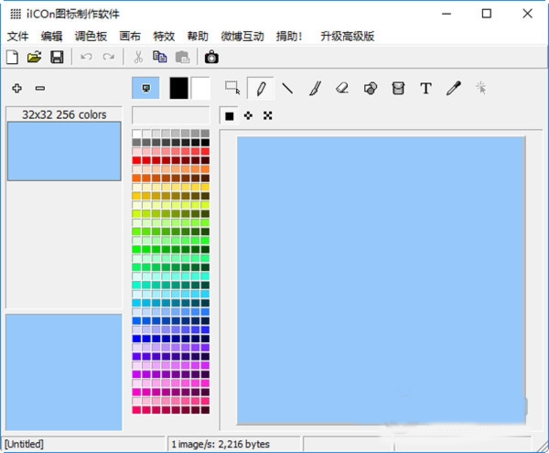Choose the plus-shaped brush pattern

pyautogui.click(x=248, y=116)
